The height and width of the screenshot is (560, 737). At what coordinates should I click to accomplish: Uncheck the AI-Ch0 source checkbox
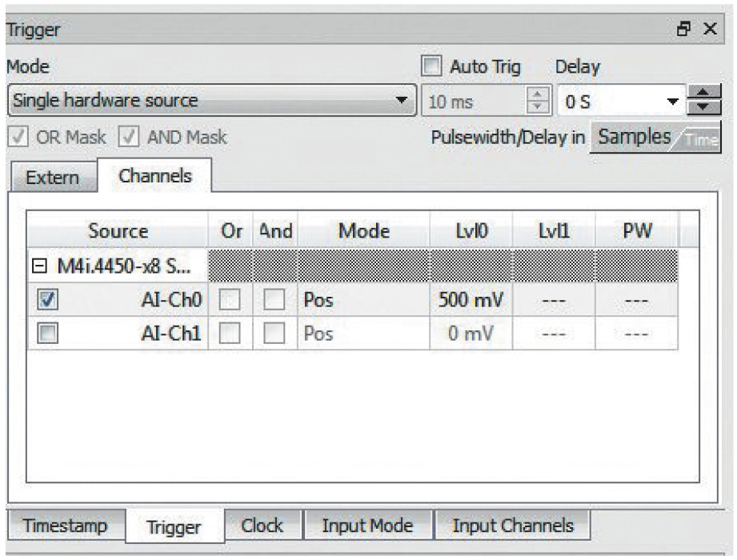[x=47, y=300]
